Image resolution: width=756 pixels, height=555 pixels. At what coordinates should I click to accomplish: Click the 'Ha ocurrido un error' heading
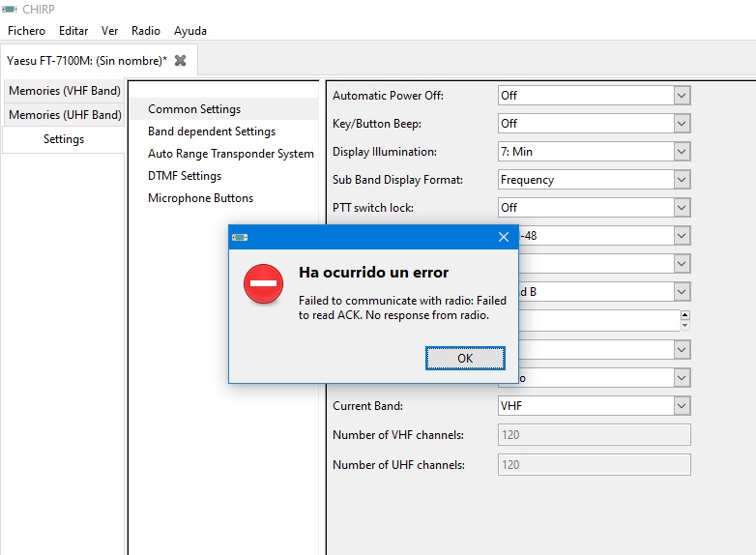click(x=374, y=273)
